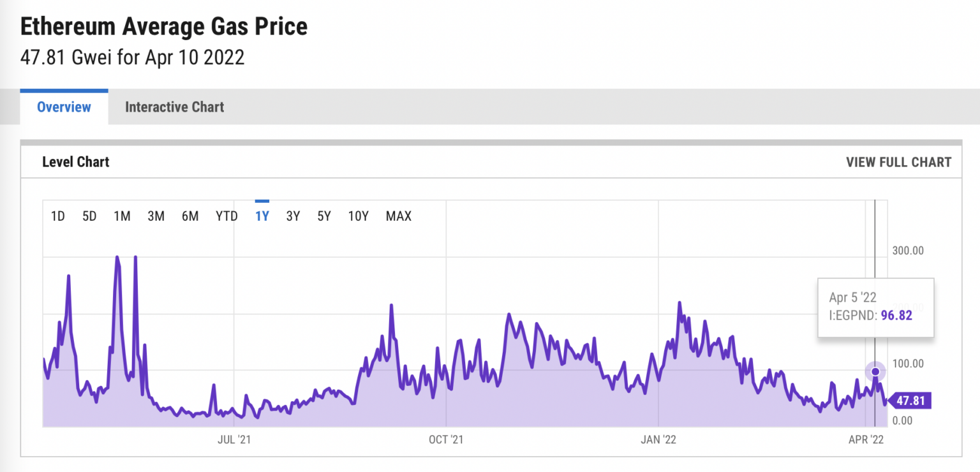Click the OCT '21 axis label
Image resolution: width=980 pixels, height=472 pixels.
446,439
